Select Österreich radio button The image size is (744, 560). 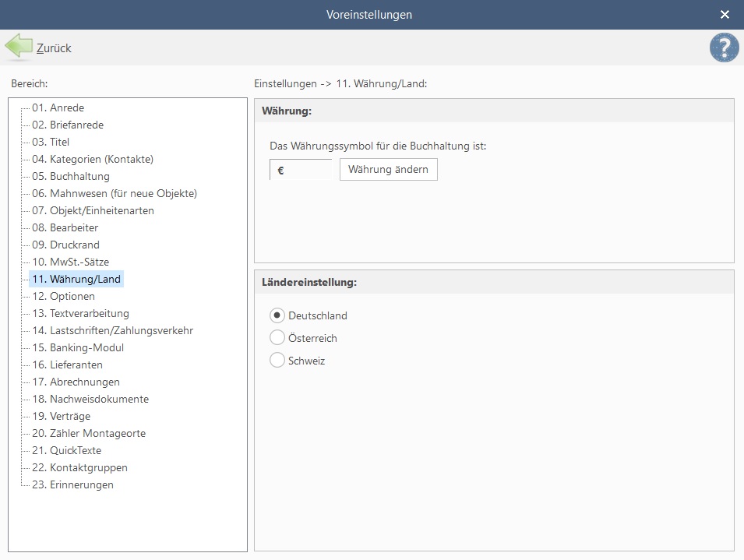click(277, 338)
